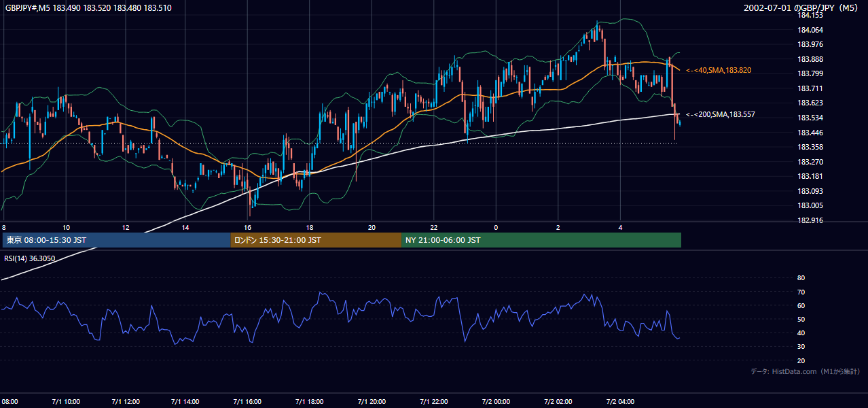Viewport: 868px width, 408px height.
Task: Click the 183.534 price axis value
Action: click(810, 118)
